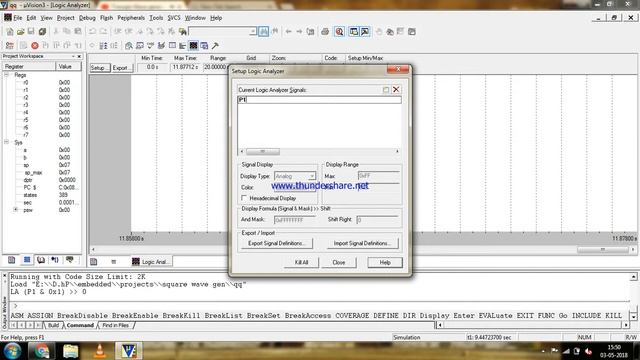Open File Explorer from the taskbar
Screen dimensions: 640x360
coord(70,351)
